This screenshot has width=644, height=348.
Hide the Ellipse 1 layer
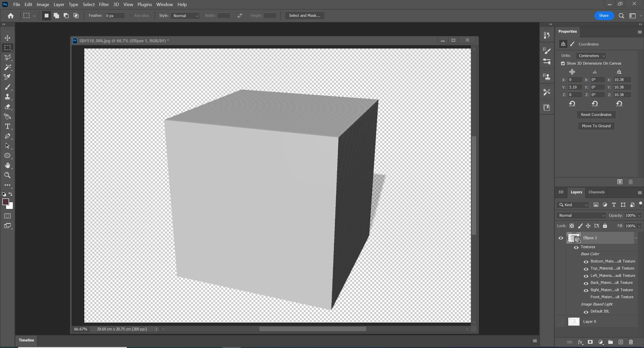click(561, 238)
